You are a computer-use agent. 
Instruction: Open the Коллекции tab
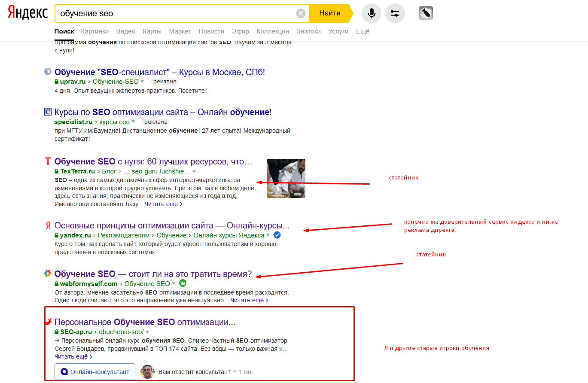click(x=273, y=31)
